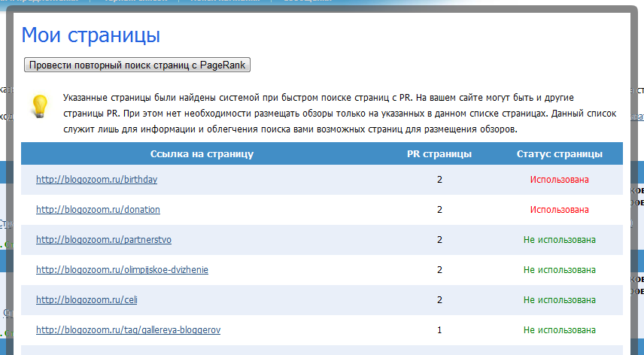Viewport: 644px width, 355px height.
Task: Click "Не использована" status in the partnerstvo row
Action: (x=559, y=240)
